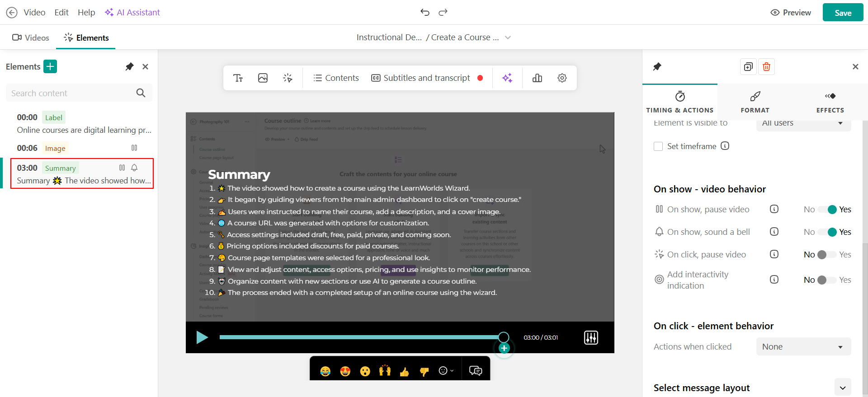The image size is (868, 397).
Task: Duplicate the selected element
Action: pos(748,67)
